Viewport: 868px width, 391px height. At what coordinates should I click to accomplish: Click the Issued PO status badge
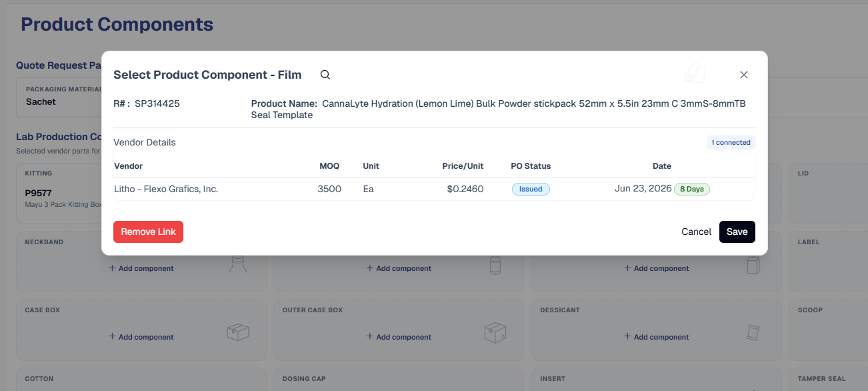[x=531, y=189]
